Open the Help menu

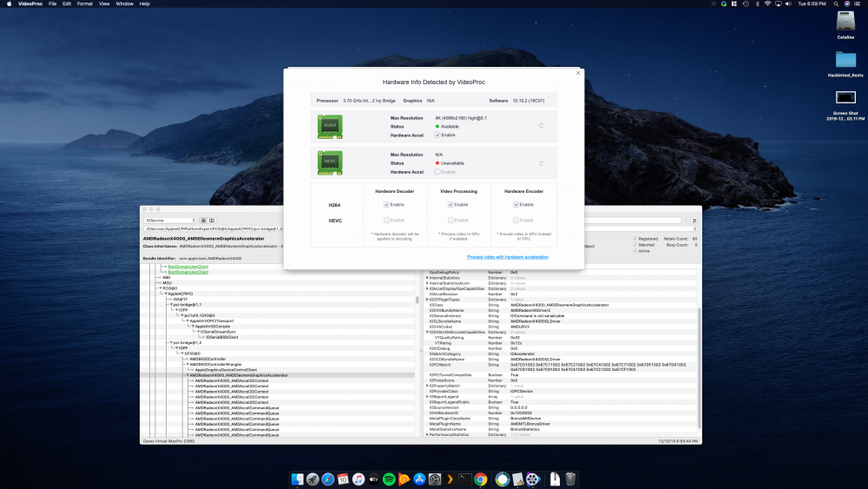tap(144, 3)
